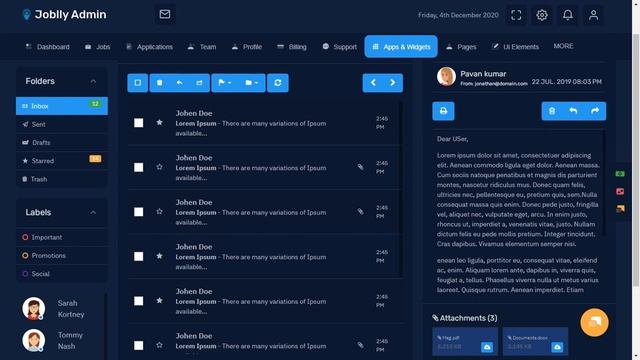Screen dimensions: 640x360
Task: Toggle star on the first Johen Doe email
Action: (x=159, y=122)
